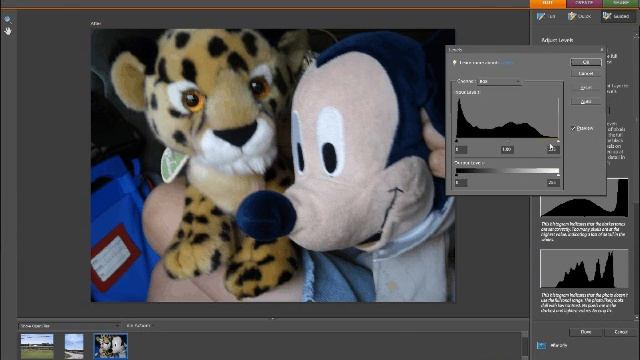
Task: Select the Zoom tool
Action: (x=7, y=19)
